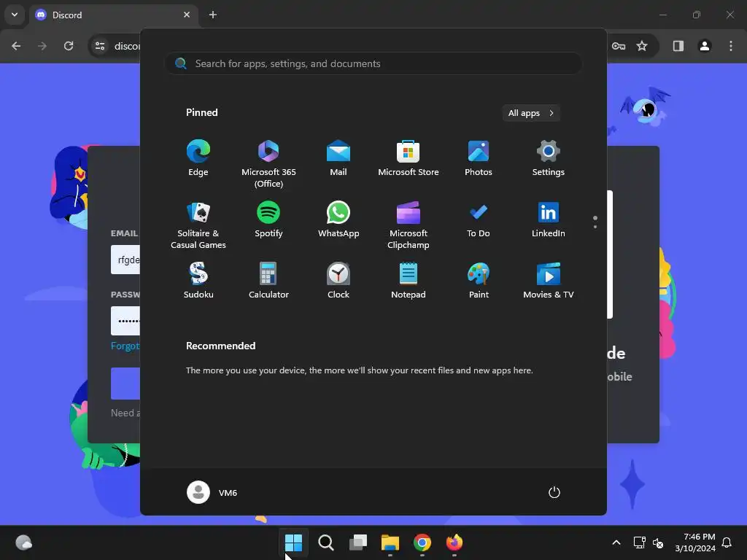Expand the All apps list
The width and height of the screenshot is (747, 560).
(531, 113)
